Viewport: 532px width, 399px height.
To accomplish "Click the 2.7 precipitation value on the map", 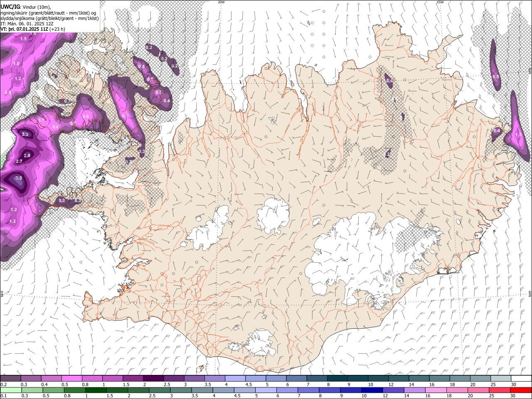I will (19, 161).
